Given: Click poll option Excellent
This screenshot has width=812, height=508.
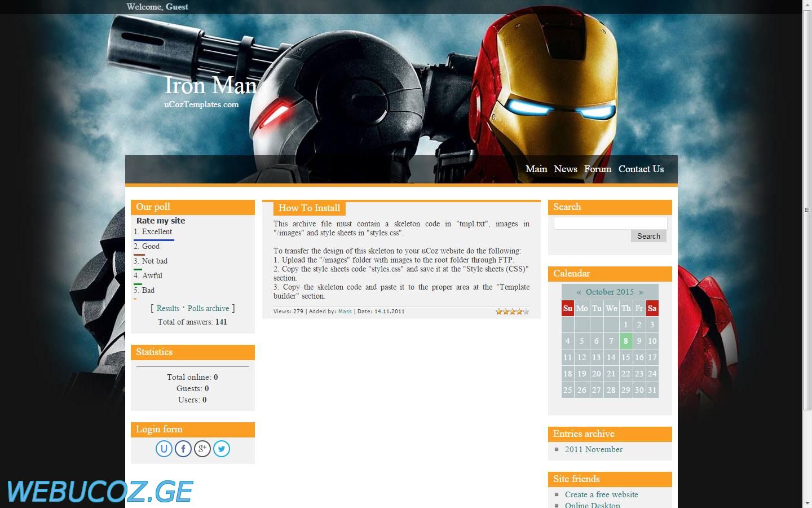Looking at the screenshot, I should (157, 231).
